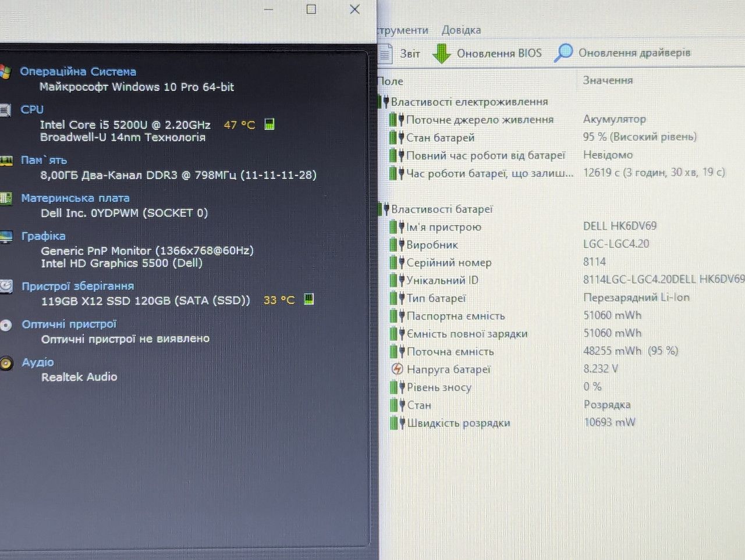Click the text 'Realtek Audio'

[79, 377]
